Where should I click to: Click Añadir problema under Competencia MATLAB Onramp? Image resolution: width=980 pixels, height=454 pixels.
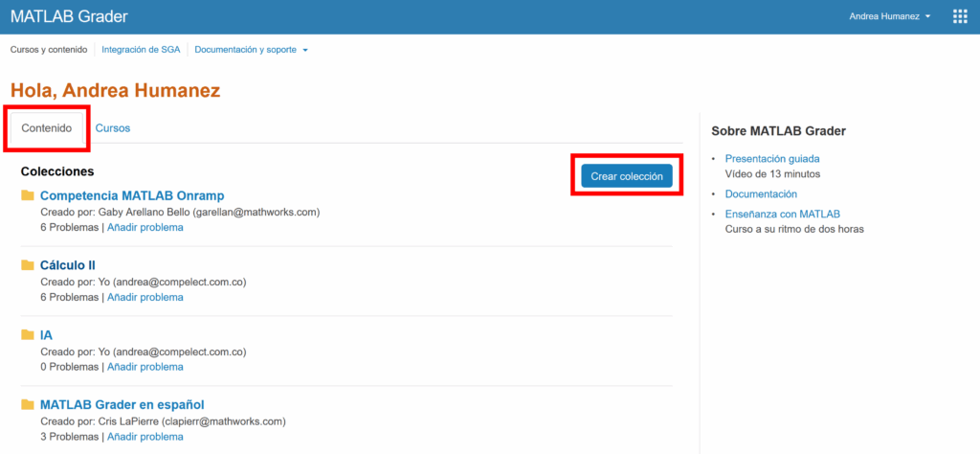(x=145, y=228)
